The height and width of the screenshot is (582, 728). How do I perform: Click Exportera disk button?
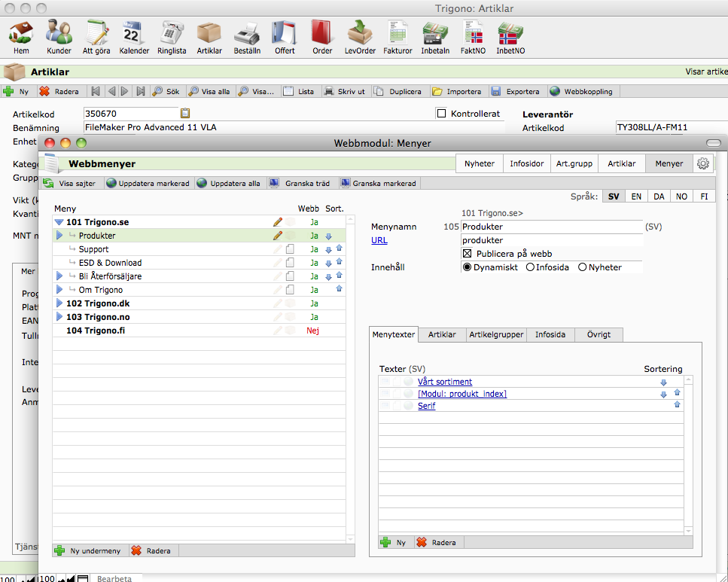pyautogui.click(x=516, y=92)
